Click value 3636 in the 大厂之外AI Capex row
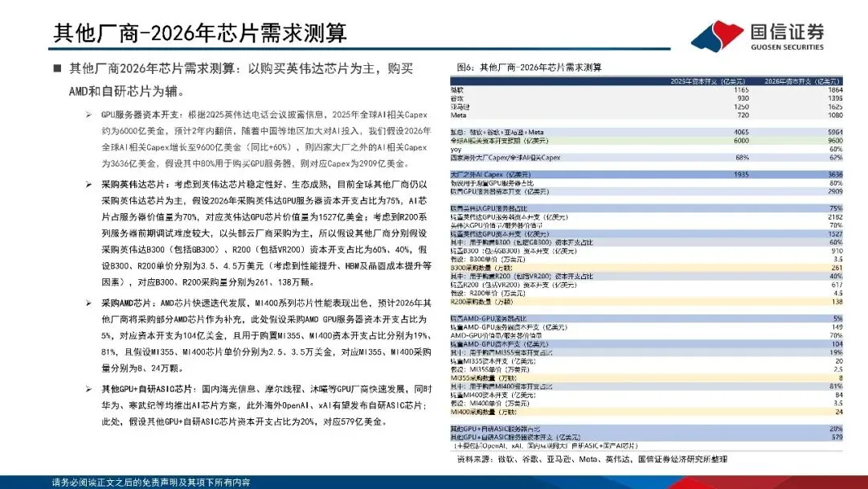Image resolution: width=868 pixels, height=489 pixels. pyautogui.click(x=835, y=175)
